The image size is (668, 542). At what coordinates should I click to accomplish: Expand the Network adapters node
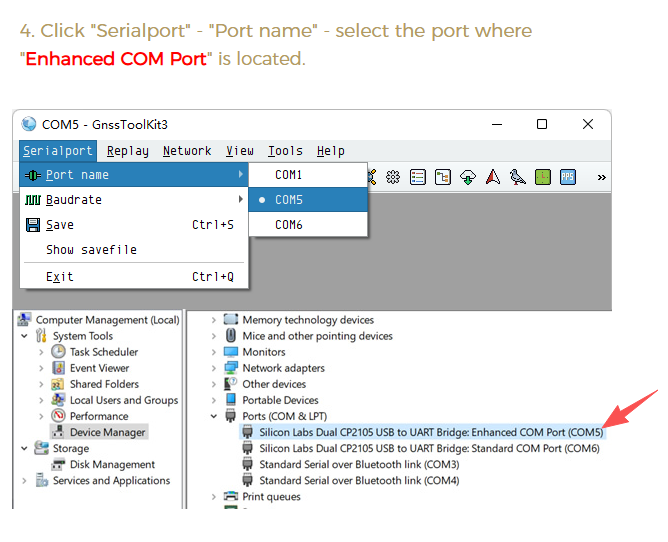(214, 368)
